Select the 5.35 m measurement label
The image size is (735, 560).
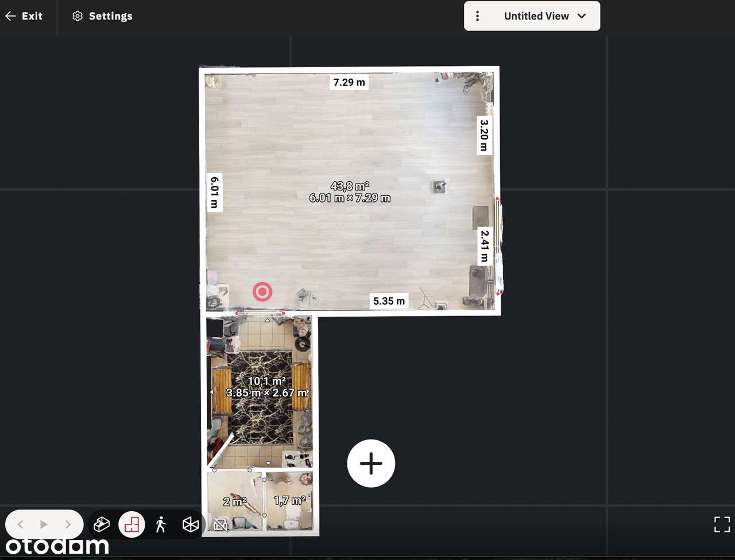pyautogui.click(x=389, y=301)
